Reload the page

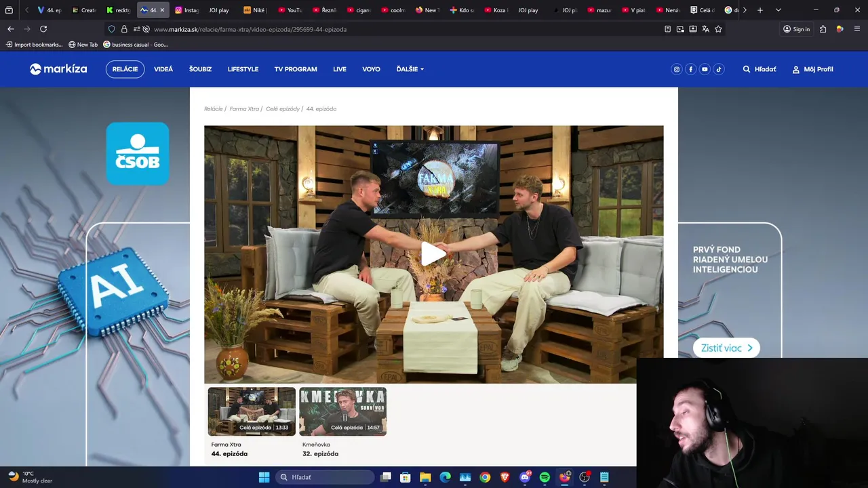[43, 29]
